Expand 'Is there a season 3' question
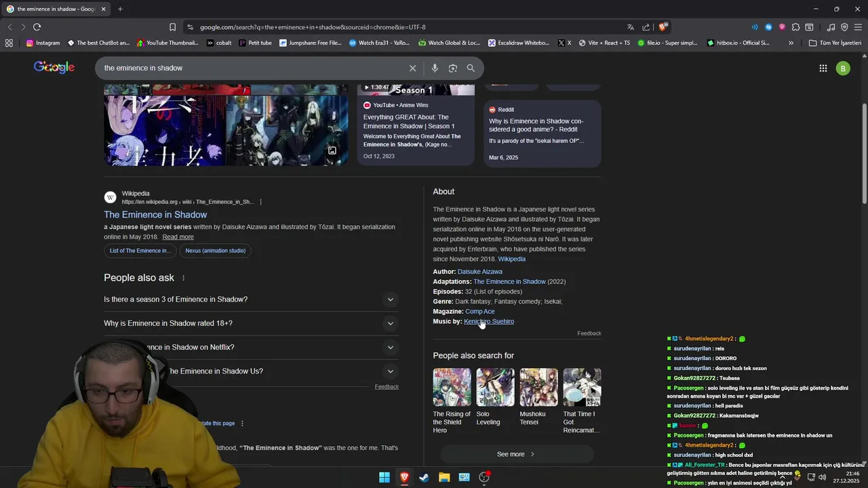Image resolution: width=868 pixels, height=488 pixels. tap(250, 300)
